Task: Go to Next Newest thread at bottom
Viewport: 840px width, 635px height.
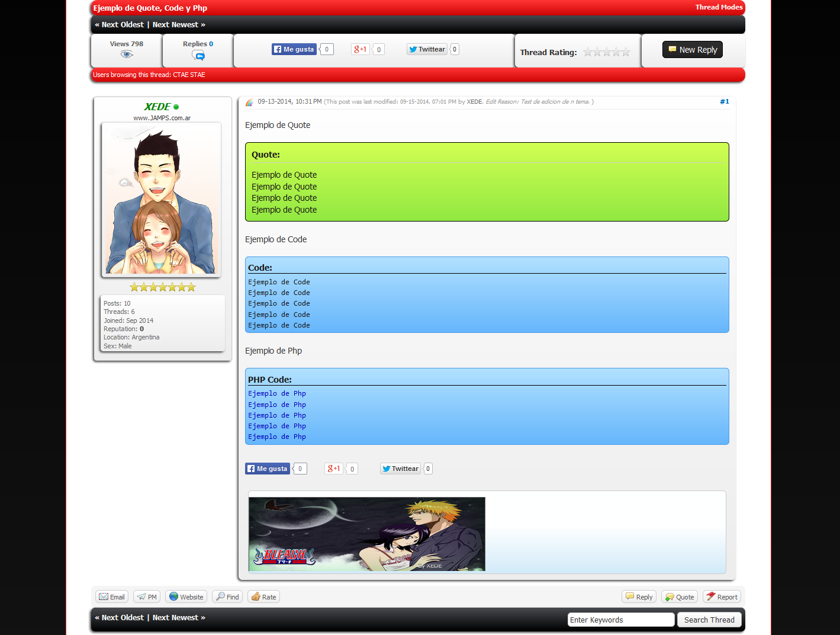Action: click(178, 617)
